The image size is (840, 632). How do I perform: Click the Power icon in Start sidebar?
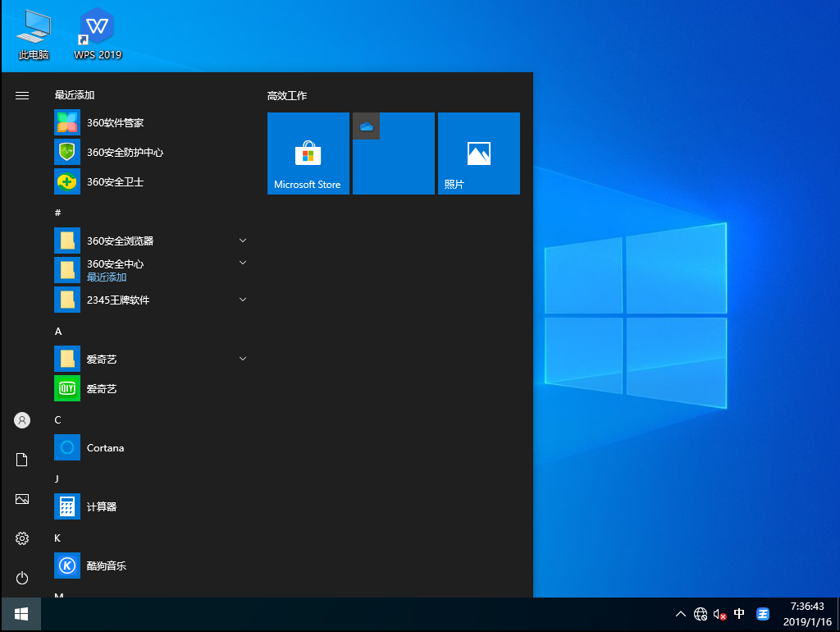[22, 578]
